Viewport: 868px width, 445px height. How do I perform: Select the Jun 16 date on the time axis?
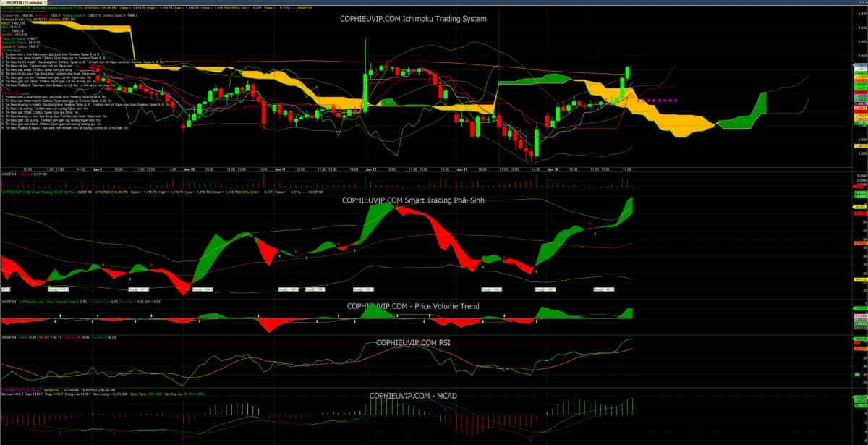[x=553, y=169]
